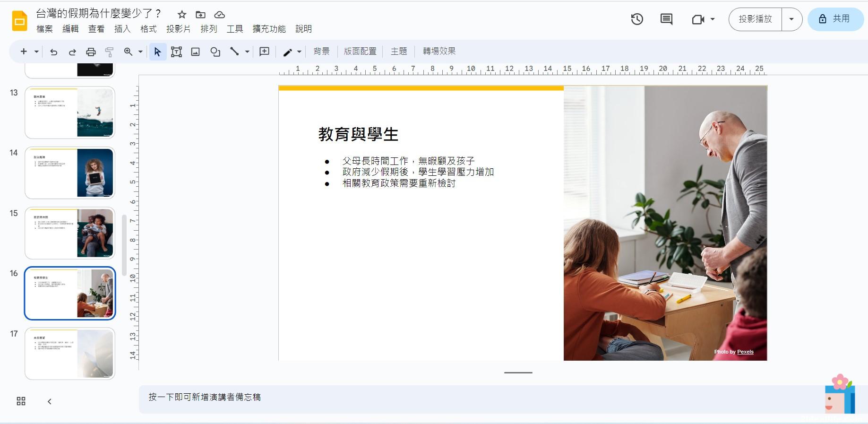This screenshot has height=424, width=868.
Task: Click the Pexels photo credit link
Action: tap(745, 352)
